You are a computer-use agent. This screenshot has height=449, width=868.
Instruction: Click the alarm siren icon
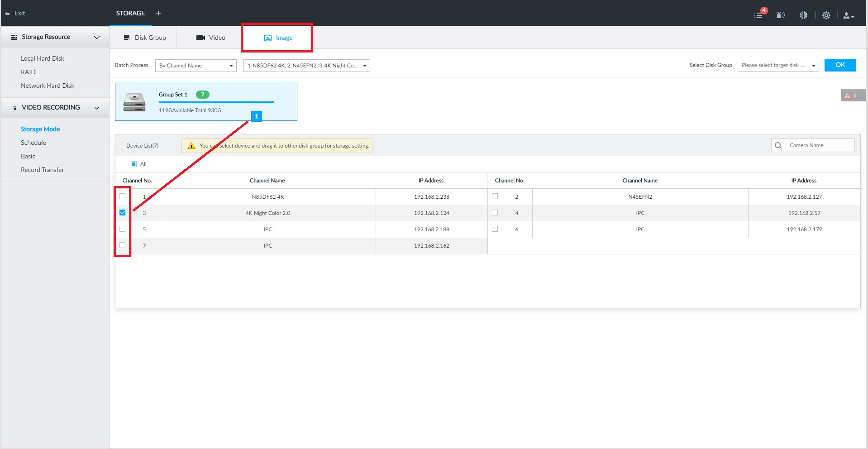point(780,15)
